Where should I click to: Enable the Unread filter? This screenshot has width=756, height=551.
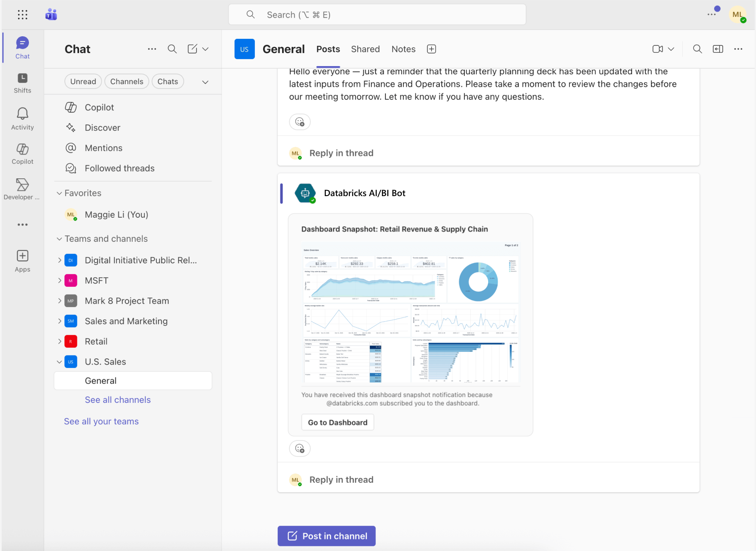[83, 81]
